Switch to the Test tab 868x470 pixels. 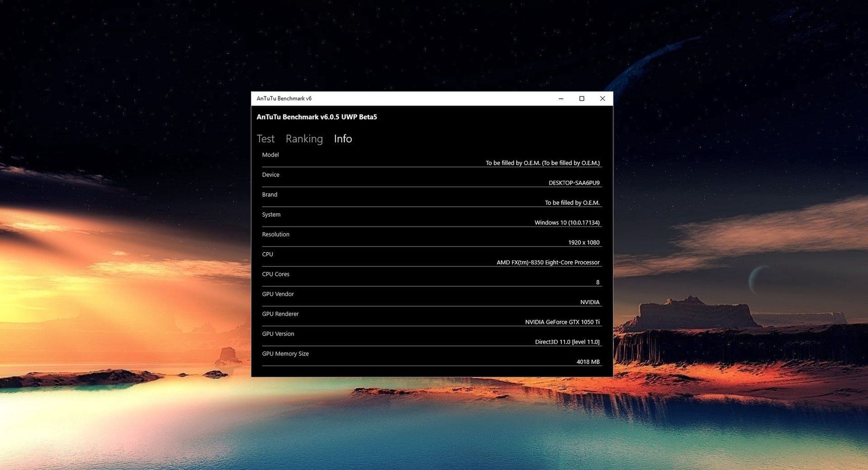pyautogui.click(x=265, y=139)
